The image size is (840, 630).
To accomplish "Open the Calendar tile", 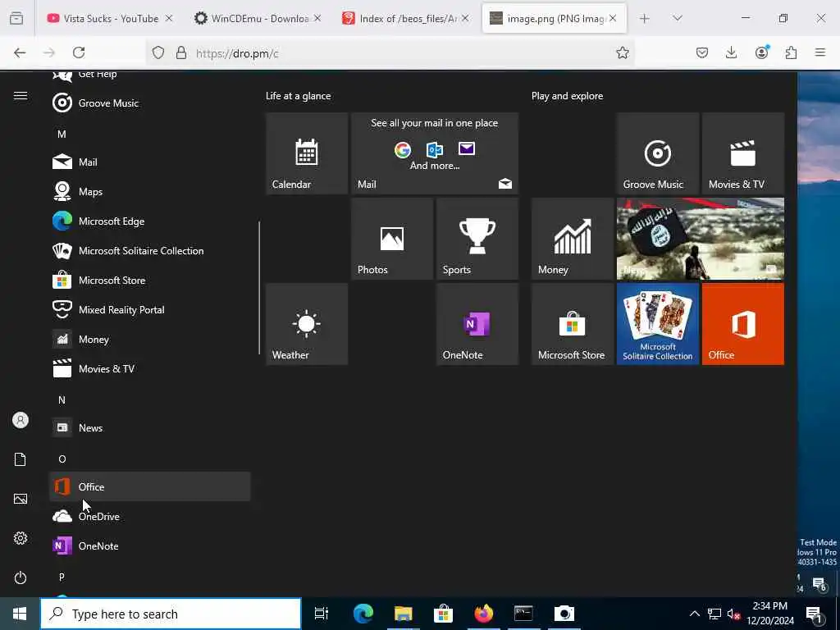I will click(x=307, y=153).
